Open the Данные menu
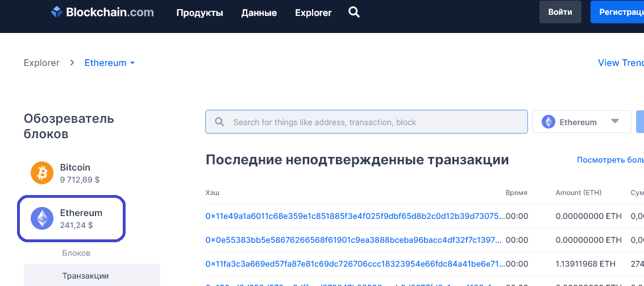 (x=259, y=13)
